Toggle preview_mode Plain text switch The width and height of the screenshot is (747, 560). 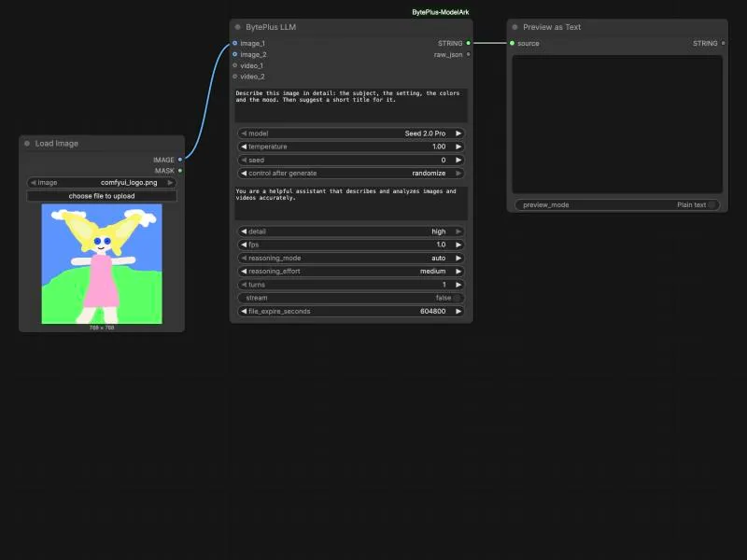pos(712,204)
